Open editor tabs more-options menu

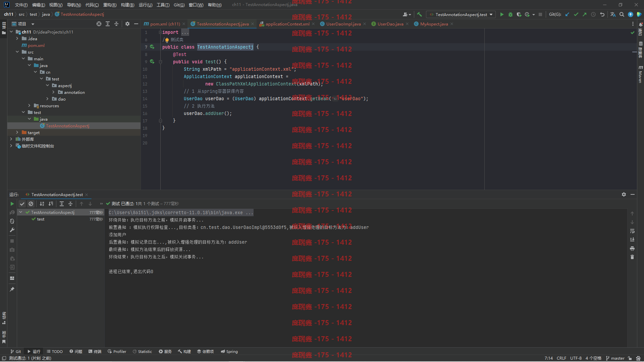click(x=633, y=24)
